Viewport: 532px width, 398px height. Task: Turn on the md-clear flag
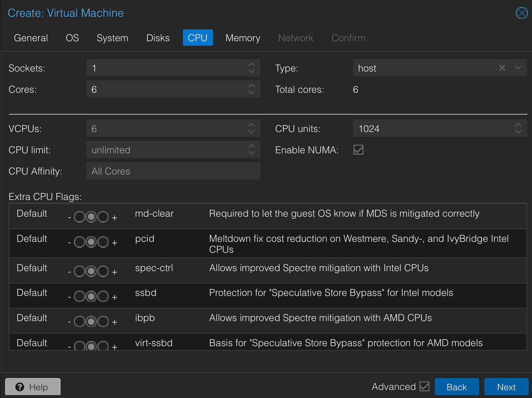[x=103, y=217]
